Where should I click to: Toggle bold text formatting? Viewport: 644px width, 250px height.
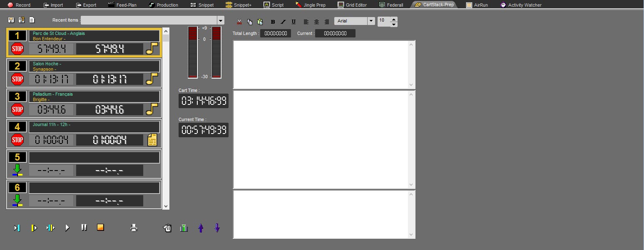tap(273, 22)
